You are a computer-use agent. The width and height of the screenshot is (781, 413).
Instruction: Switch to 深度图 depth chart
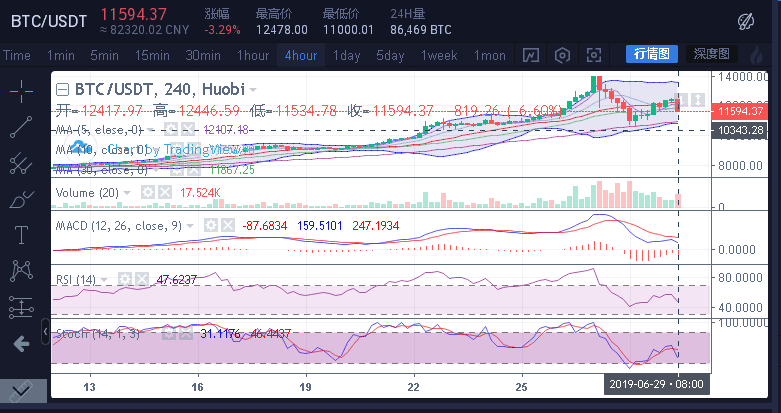tap(712, 54)
